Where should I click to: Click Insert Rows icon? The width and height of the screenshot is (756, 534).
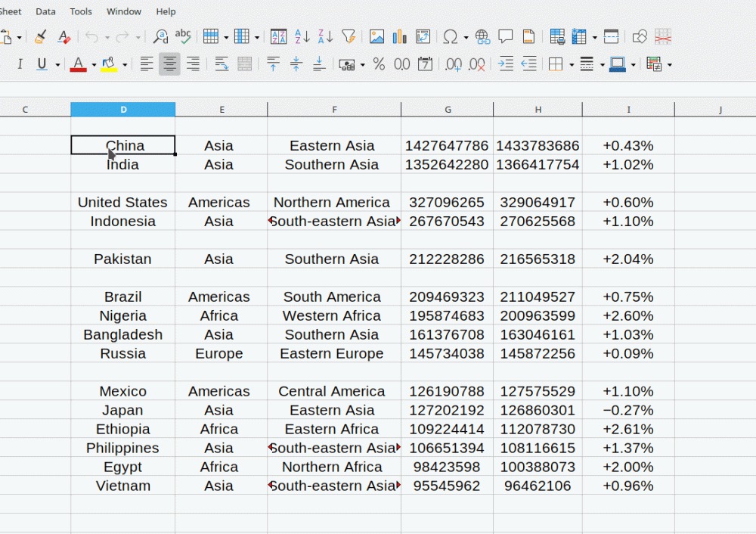(x=211, y=36)
